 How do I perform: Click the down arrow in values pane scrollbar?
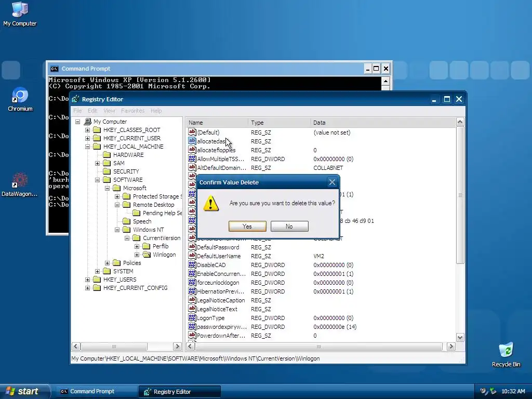(x=460, y=337)
